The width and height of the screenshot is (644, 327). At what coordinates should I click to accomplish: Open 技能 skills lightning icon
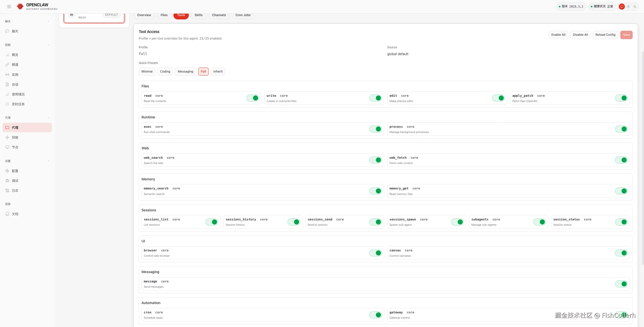pyautogui.click(x=7, y=137)
